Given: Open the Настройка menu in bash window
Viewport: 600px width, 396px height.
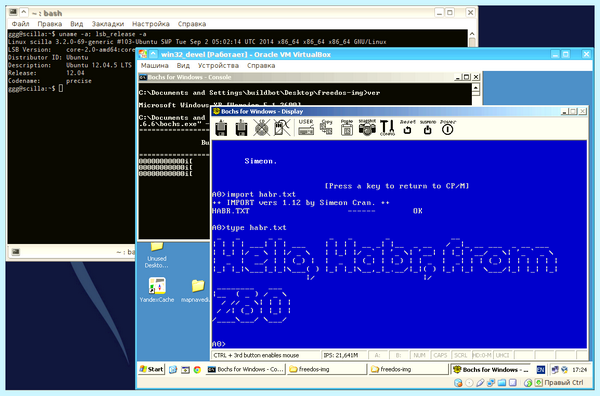Looking at the screenshot, I should (151, 24).
